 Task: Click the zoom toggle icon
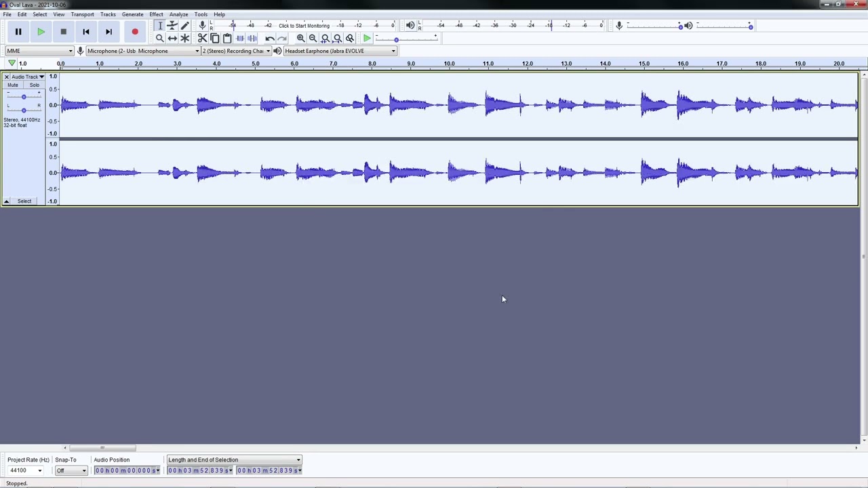[350, 39]
